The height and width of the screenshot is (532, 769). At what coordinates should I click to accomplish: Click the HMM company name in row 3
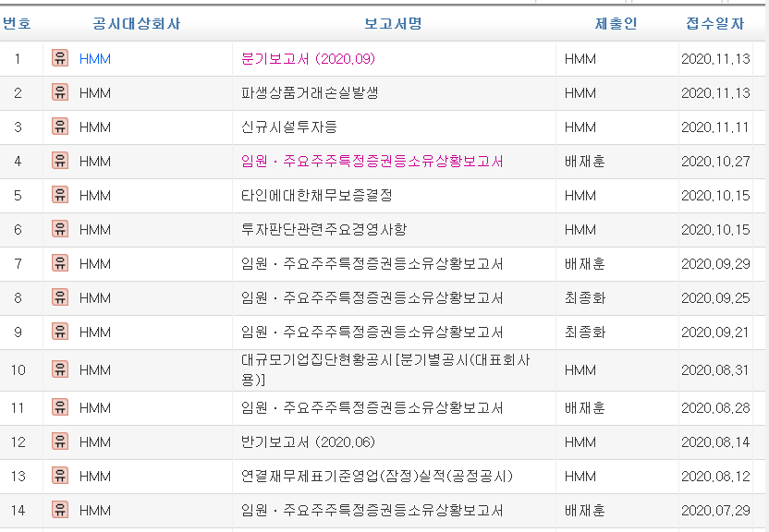pos(95,127)
